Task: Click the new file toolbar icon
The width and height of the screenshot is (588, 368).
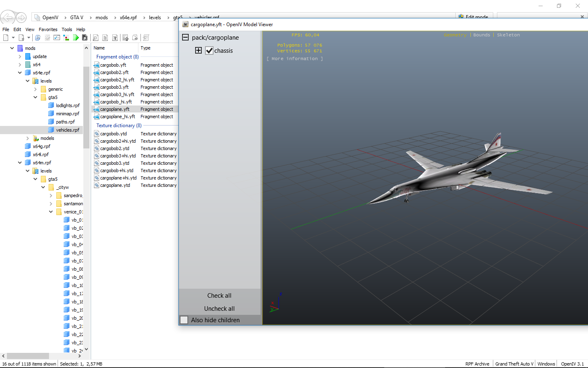Action: (6, 38)
